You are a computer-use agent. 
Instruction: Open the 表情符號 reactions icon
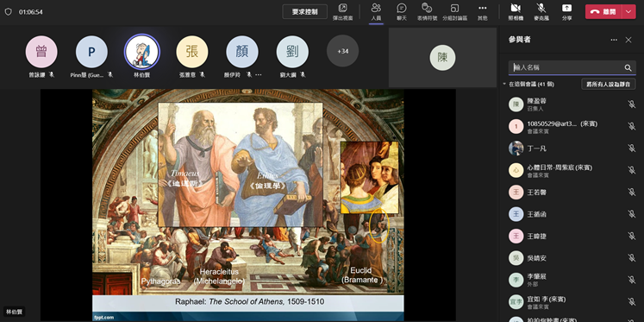(x=427, y=12)
